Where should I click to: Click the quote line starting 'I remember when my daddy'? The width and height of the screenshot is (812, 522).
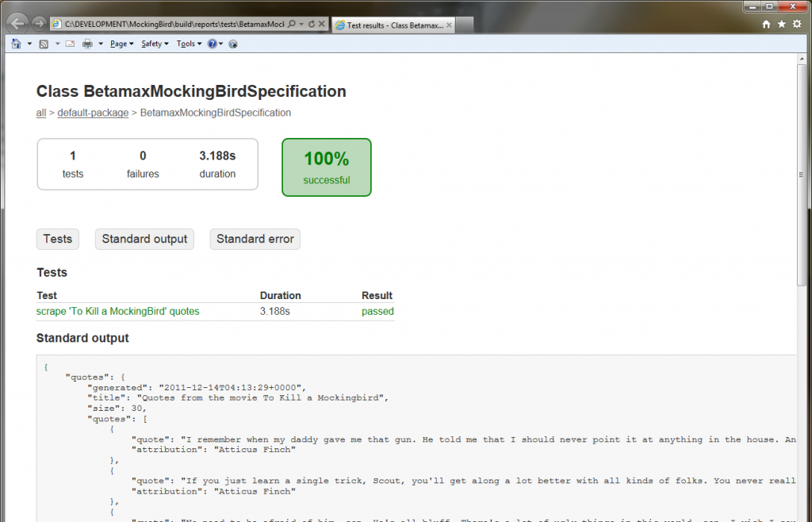pos(463,439)
